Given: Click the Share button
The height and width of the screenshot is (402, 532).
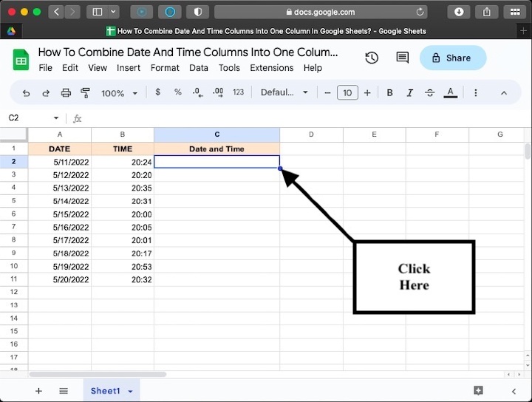Looking at the screenshot, I should (x=453, y=58).
